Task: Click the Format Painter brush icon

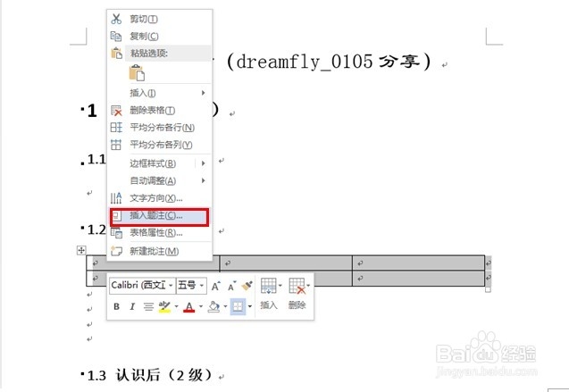Action: coord(247,286)
